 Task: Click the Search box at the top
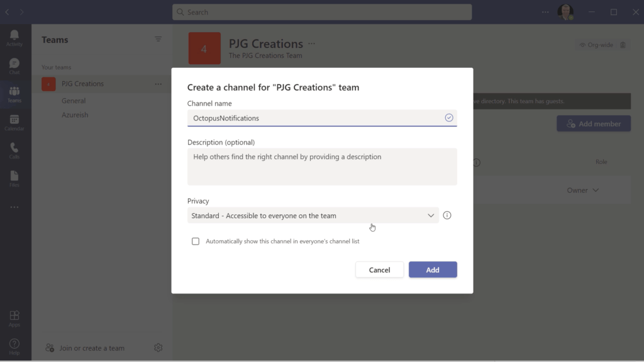pyautogui.click(x=322, y=13)
